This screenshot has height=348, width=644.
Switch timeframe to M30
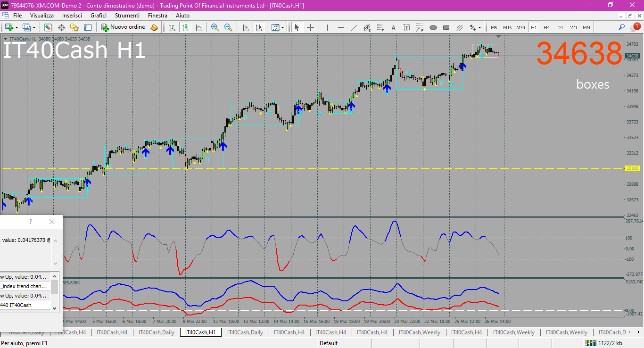pos(520,27)
